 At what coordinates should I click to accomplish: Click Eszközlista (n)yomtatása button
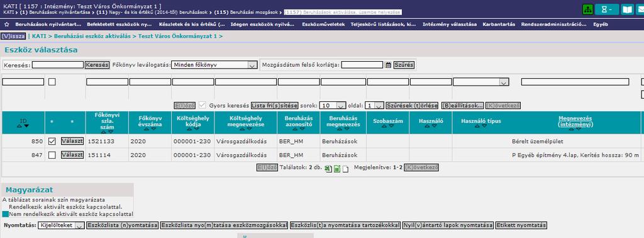(x=123, y=225)
